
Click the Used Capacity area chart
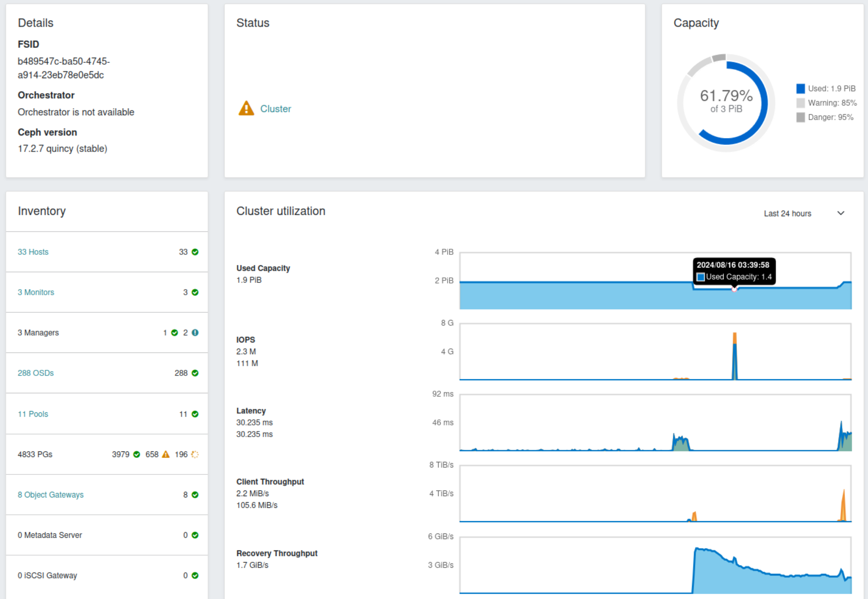coord(655,280)
